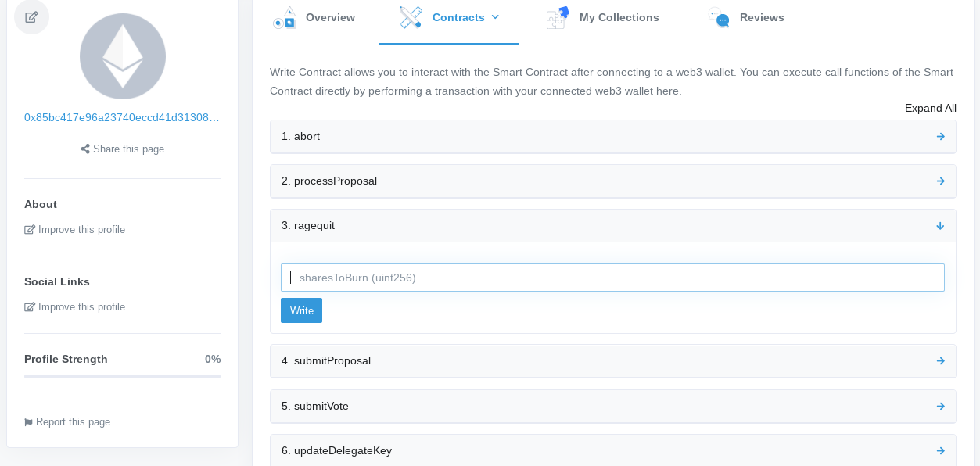This screenshot has height=466, width=980.
Task: Click the edit icon under About
Action: point(30,230)
